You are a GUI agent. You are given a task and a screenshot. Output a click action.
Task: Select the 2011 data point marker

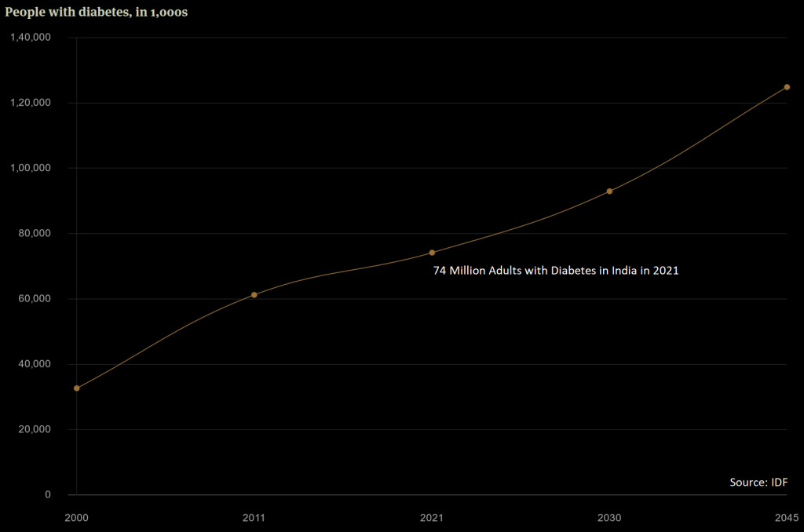click(254, 294)
